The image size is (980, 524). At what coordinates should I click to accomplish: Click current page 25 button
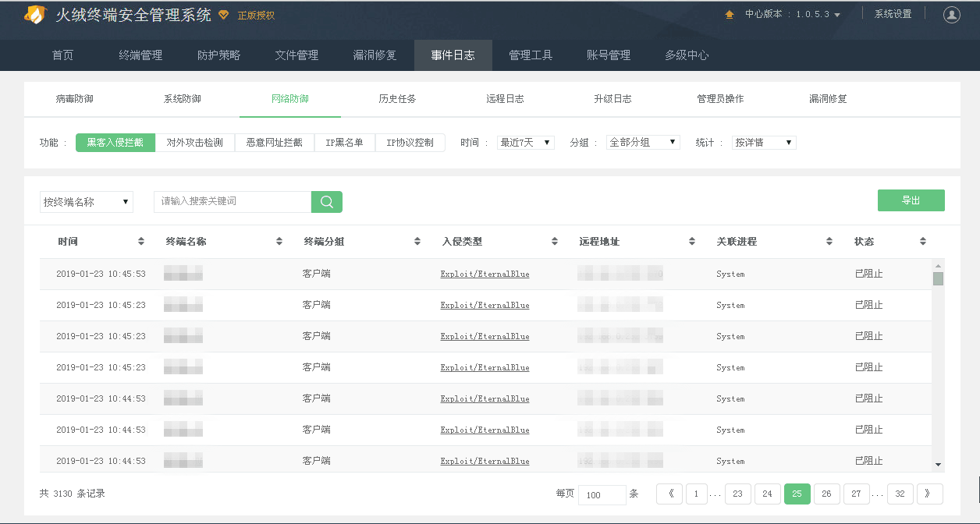pos(797,494)
